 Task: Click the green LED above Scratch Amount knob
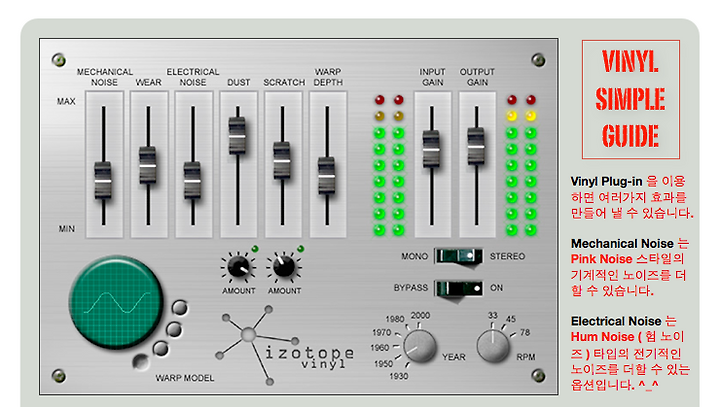click(300, 249)
